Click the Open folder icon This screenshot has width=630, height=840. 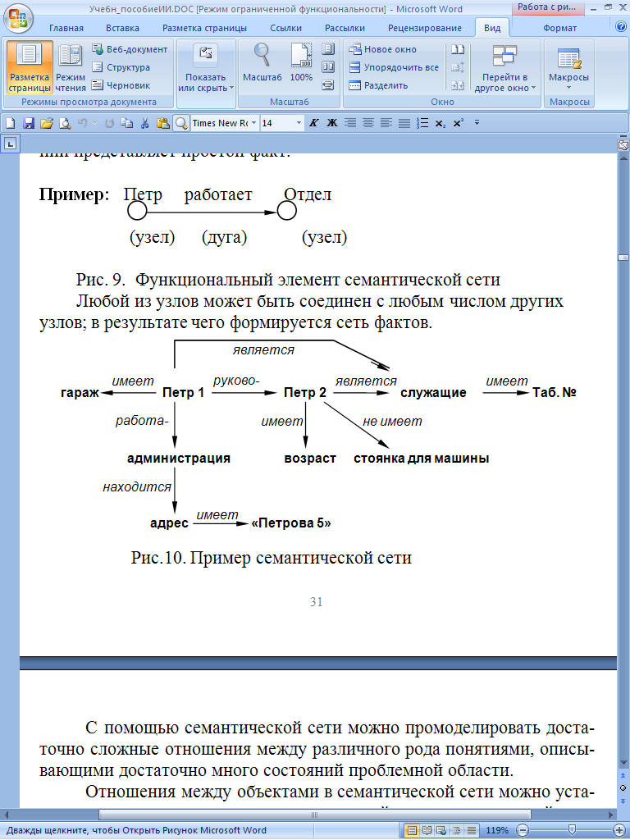[x=47, y=123]
